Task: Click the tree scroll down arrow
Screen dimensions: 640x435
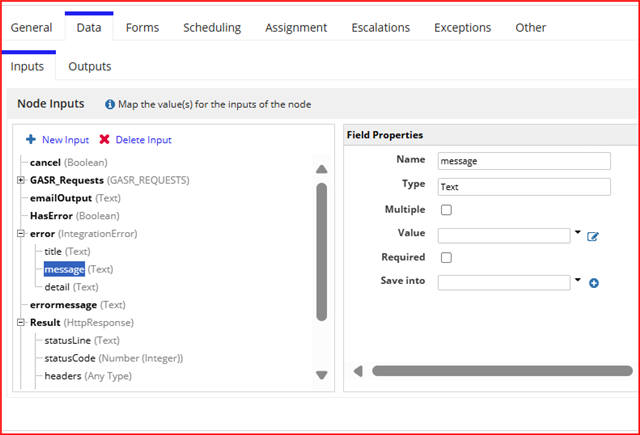Action: [x=322, y=375]
